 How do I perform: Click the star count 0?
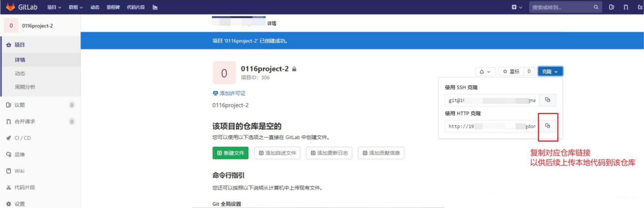tap(529, 71)
